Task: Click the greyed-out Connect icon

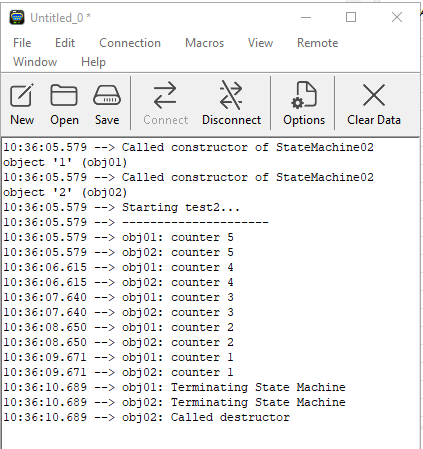Action: [x=165, y=104]
